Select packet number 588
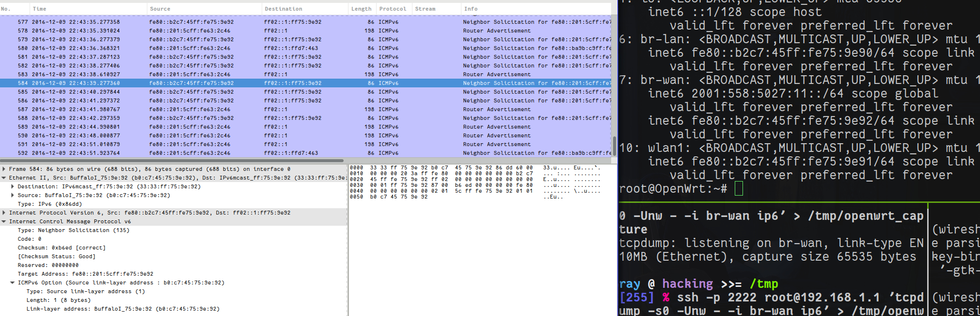The width and height of the screenshot is (980, 316). 305,118
